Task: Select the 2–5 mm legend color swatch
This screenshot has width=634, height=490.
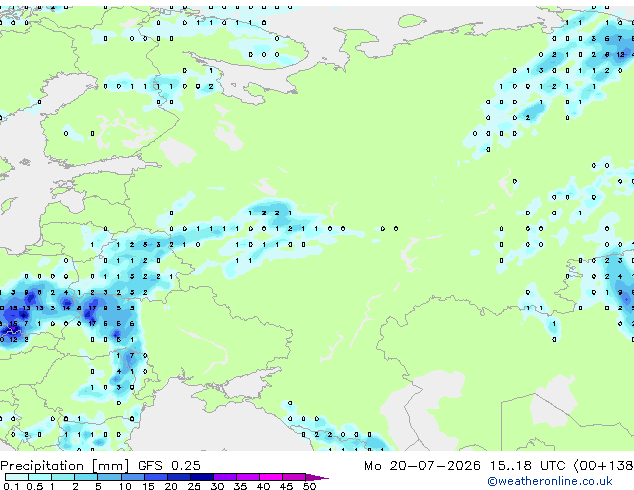Action: [x=86, y=477]
